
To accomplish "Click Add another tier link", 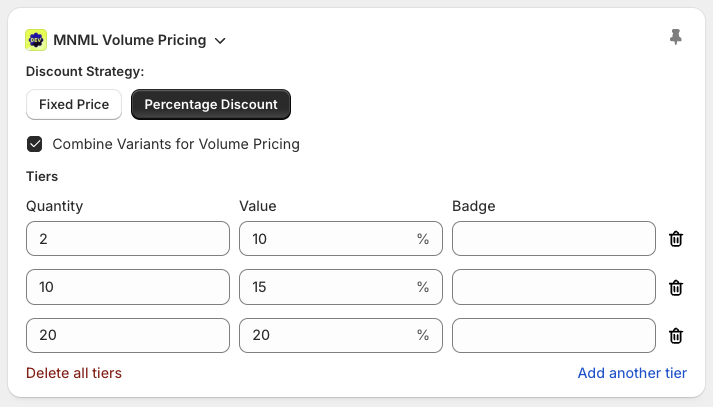I will 632,373.
